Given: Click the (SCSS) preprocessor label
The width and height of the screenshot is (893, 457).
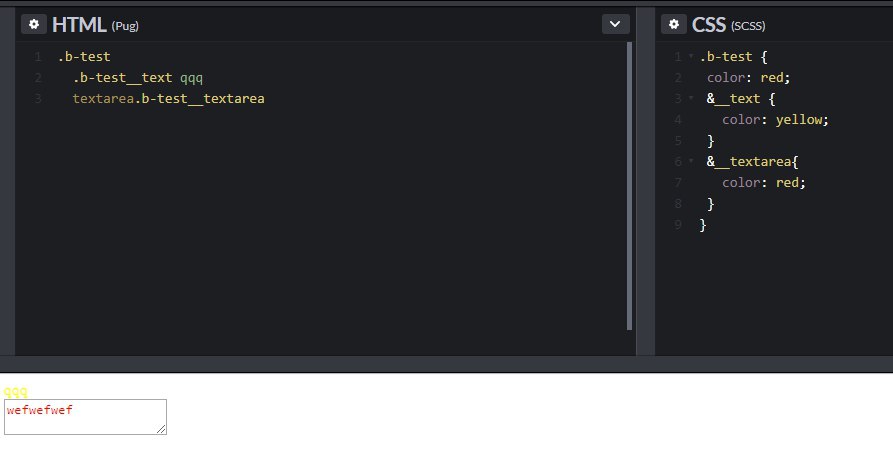Looking at the screenshot, I should [x=748, y=26].
